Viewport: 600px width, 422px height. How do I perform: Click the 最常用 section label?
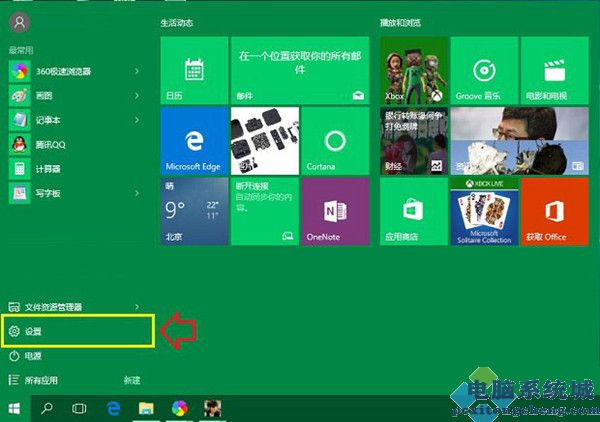[21, 50]
